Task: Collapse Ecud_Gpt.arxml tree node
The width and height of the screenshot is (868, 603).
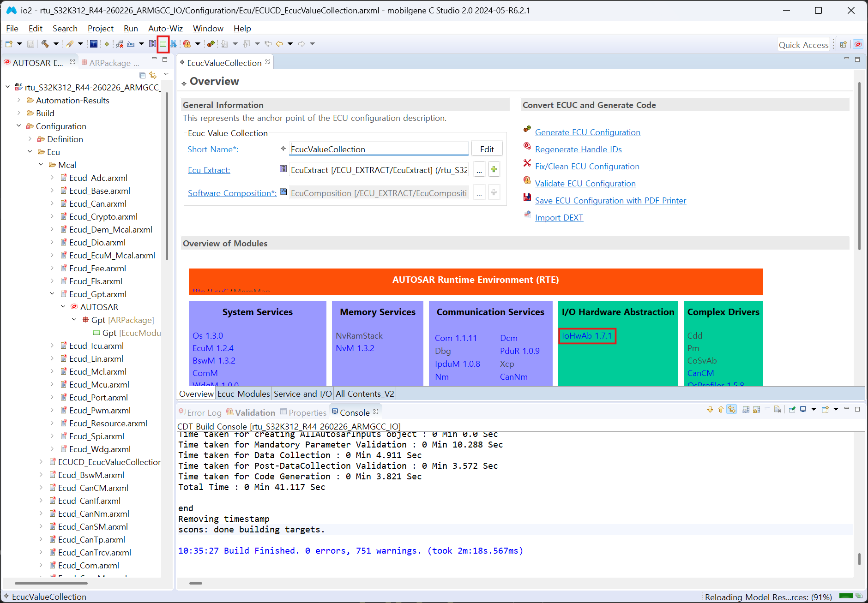Action: pos(52,294)
